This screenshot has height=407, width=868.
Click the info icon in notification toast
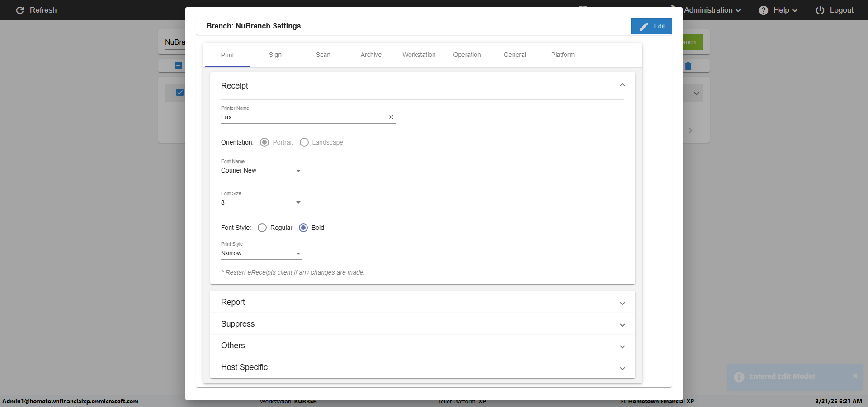pos(739,377)
